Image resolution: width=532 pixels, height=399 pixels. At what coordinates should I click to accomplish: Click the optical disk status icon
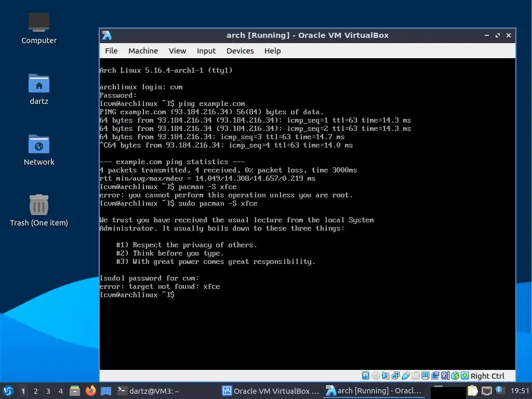[x=376, y=376]
